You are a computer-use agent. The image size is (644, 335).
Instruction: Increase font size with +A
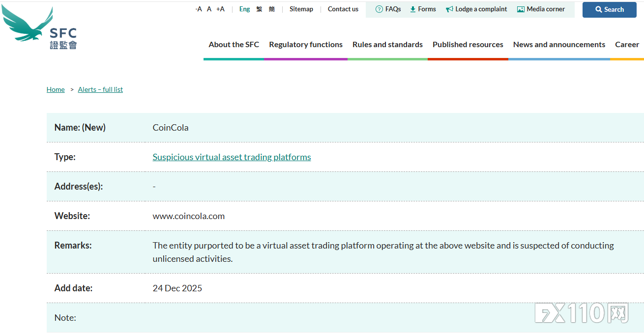(220, 9)
